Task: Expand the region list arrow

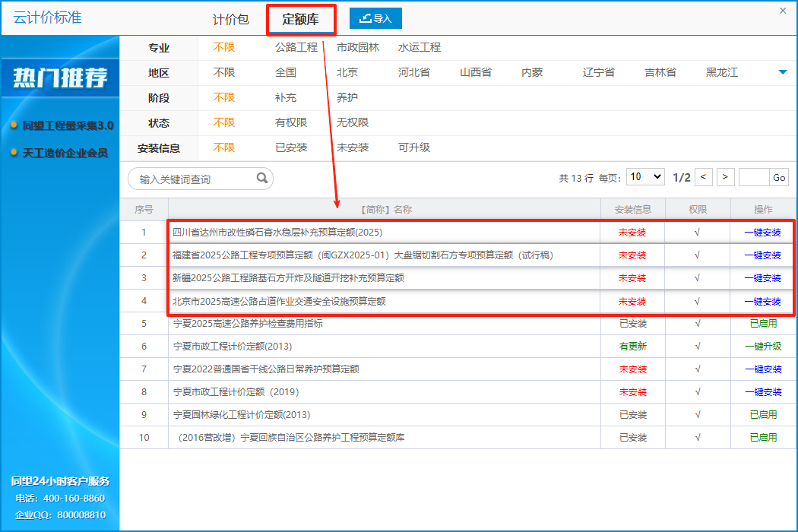Action: point(782,73)
